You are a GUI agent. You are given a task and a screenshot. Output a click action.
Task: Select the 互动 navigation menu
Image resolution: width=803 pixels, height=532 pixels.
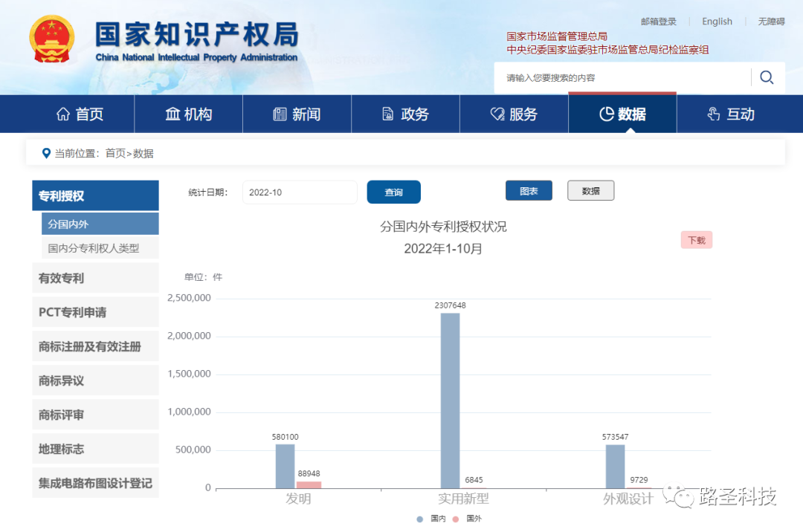[x=731, y=114]
